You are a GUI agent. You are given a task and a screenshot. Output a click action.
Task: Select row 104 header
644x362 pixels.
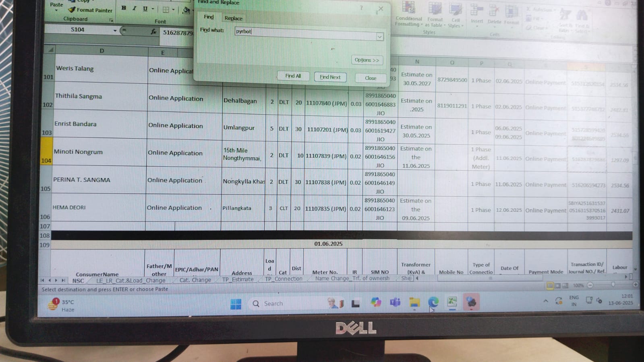click(46, 151)
